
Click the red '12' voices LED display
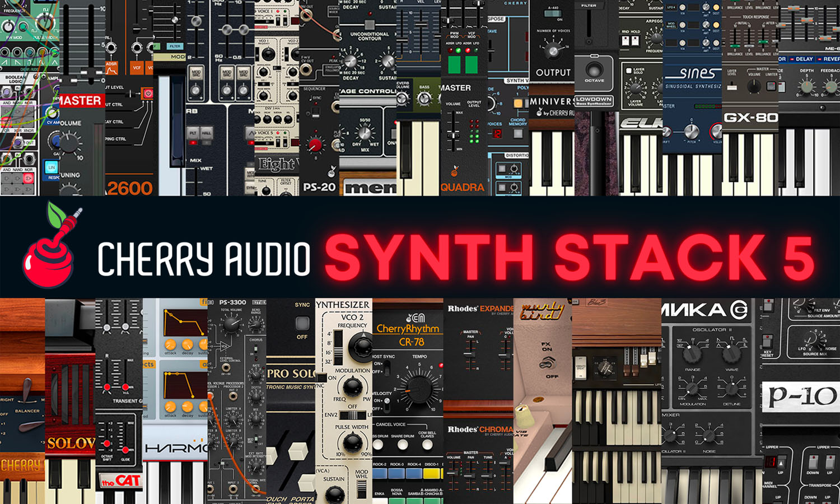click(497, 134)
